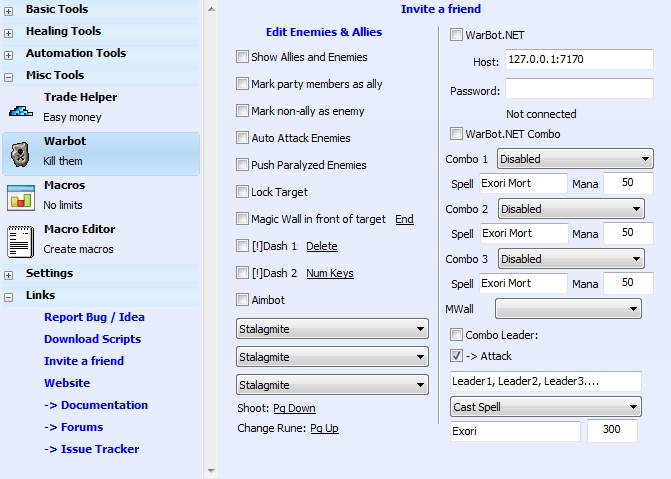Open the Cast Spell dropdown
The width and height of the screenshot is (671, 479).
[x=546, y=407]
